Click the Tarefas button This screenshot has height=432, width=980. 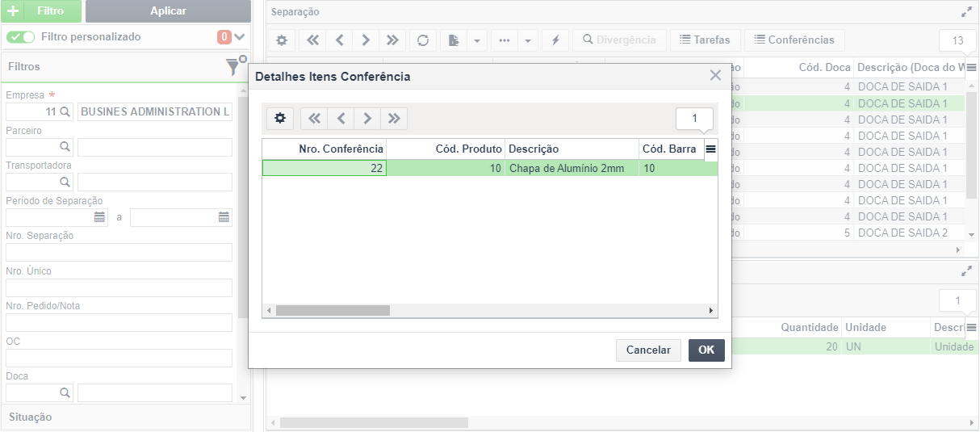click(705, 40)
